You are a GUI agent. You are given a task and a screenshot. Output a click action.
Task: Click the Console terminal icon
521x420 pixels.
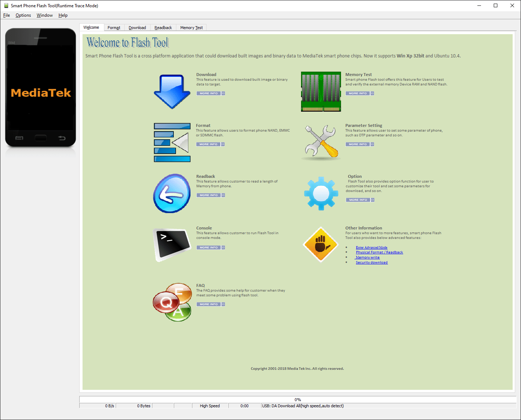pyautogui.click(x=172, y=245)
